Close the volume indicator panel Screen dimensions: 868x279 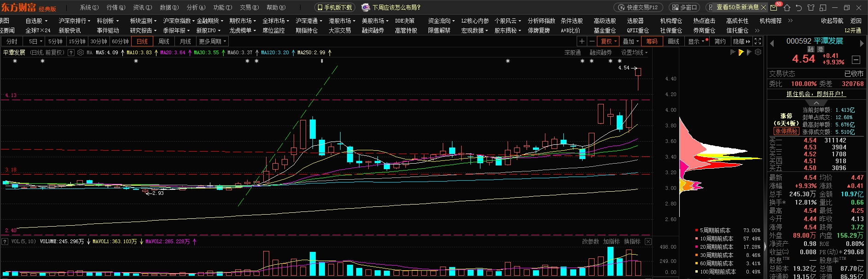coord(648,241)
